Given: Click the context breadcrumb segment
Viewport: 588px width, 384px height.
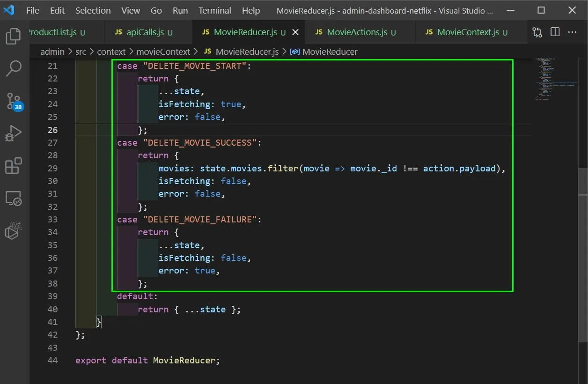Looking at the screenshot, I should point(111,52).
